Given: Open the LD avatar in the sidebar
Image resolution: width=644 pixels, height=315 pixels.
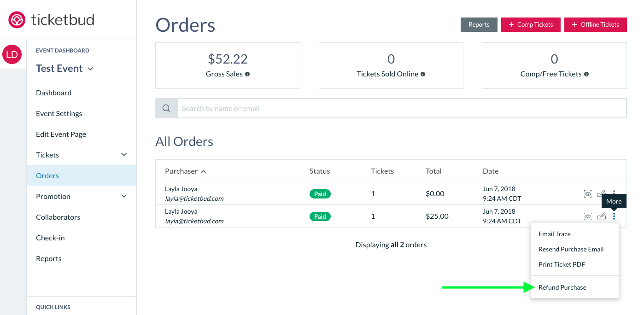Looking at the screenshot, I should (13, 54).
